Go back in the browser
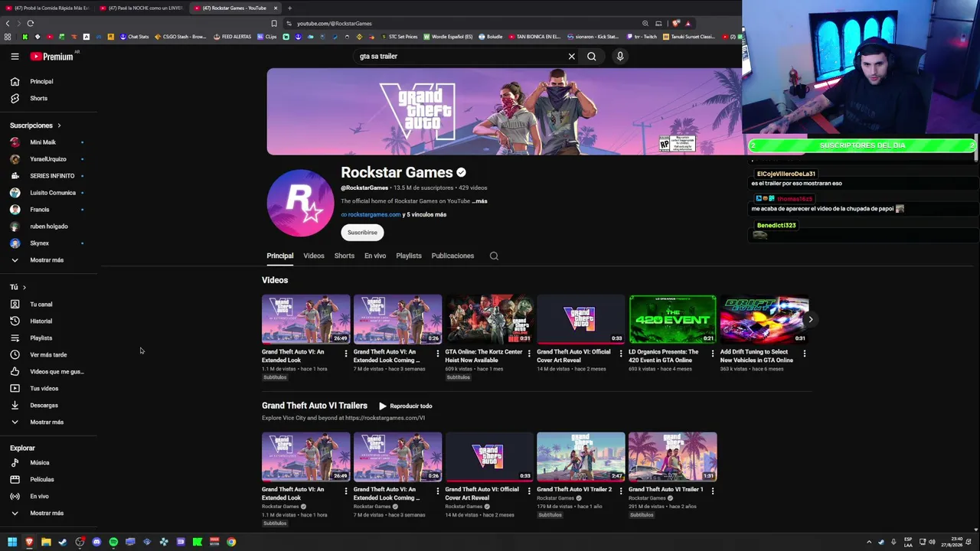The width and height of the screenshot is (980, 551). click(x=8, y=23)
